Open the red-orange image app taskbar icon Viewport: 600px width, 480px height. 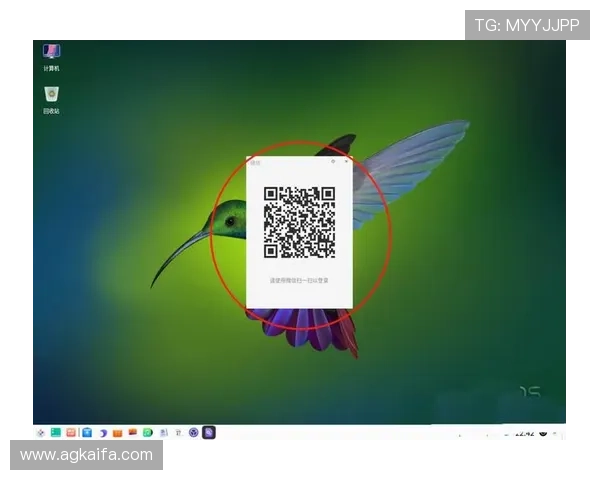click(x=132, y=433)
